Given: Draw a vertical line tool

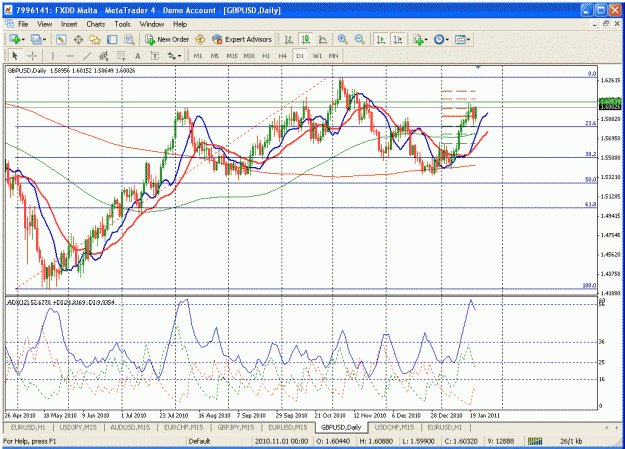Looking at the screenshot, I should point(53,56).
